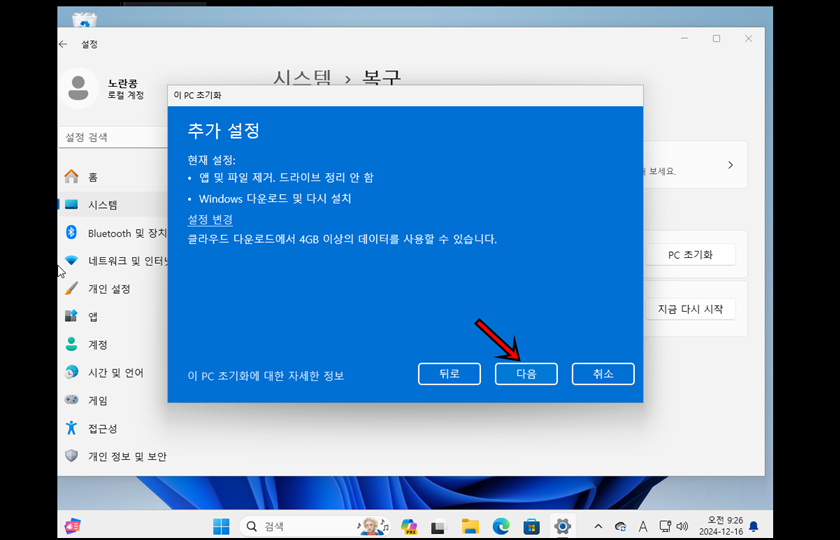Screen dimensions: 840x540
Task: Open the 설정 변경 link
Action: [x=210, y=220]
